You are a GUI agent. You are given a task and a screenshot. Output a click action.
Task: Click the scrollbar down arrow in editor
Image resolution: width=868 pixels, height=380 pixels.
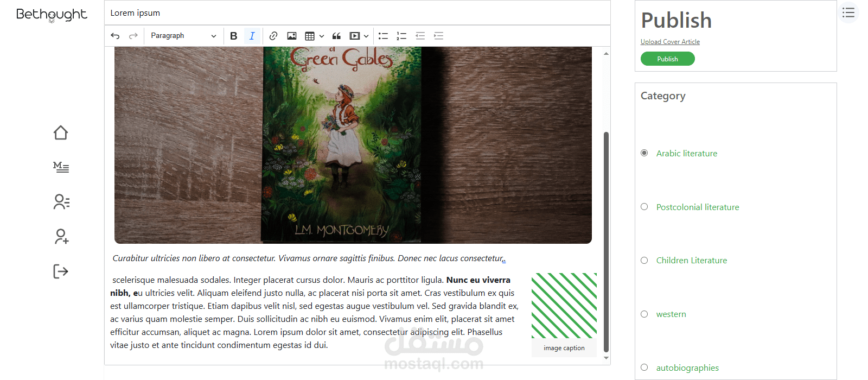point(606,358)
